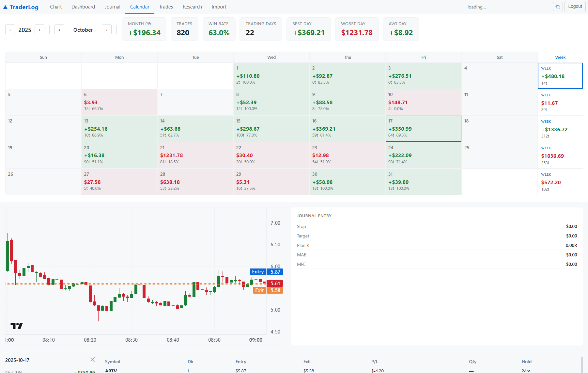Click the +$1336.72 weekly summary cell

[x=560, y=129]
